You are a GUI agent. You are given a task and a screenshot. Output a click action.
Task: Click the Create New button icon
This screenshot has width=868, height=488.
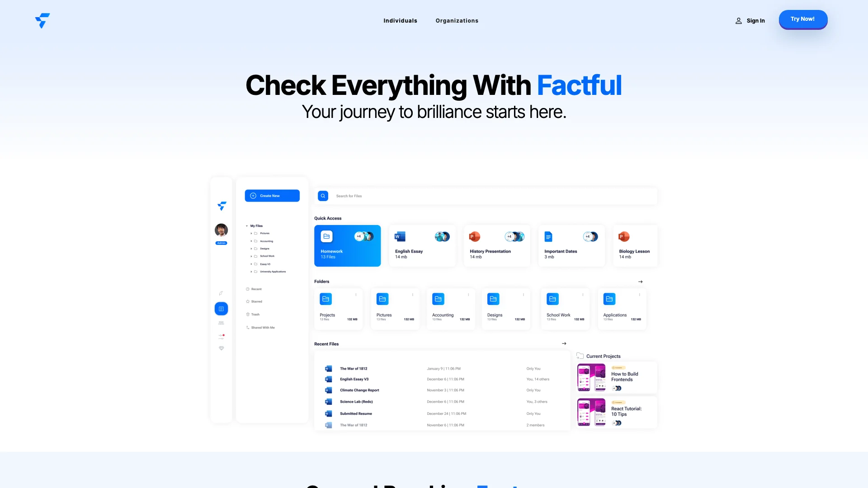pos(253,196)
